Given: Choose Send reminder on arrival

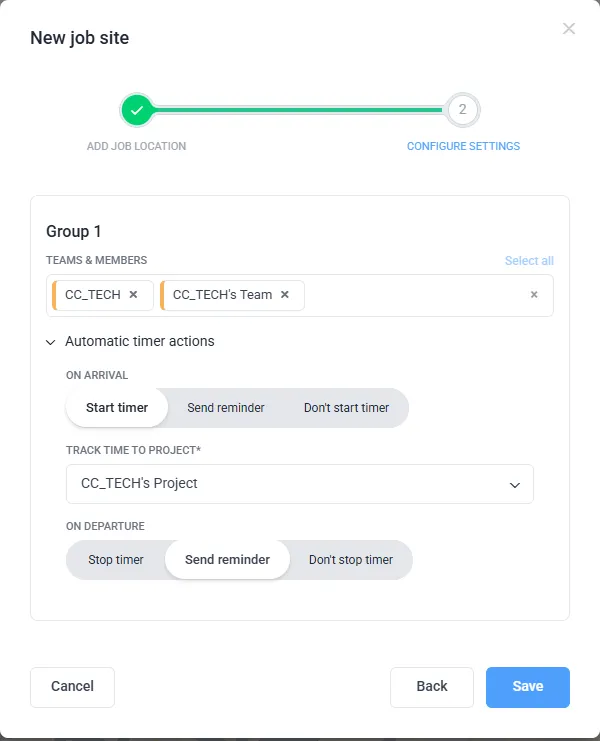Looking at the screenshot, I should 226,408.
